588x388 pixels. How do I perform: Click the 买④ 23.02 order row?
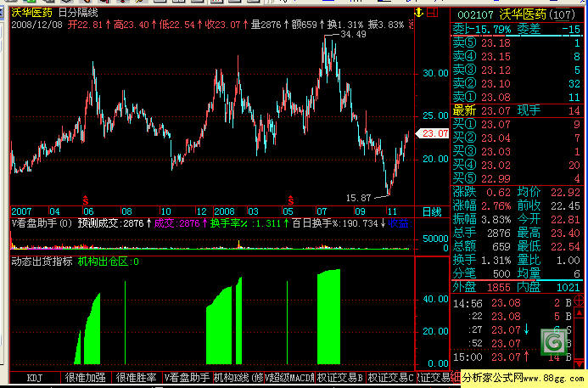pyautogui.click(x=517, y=165)
